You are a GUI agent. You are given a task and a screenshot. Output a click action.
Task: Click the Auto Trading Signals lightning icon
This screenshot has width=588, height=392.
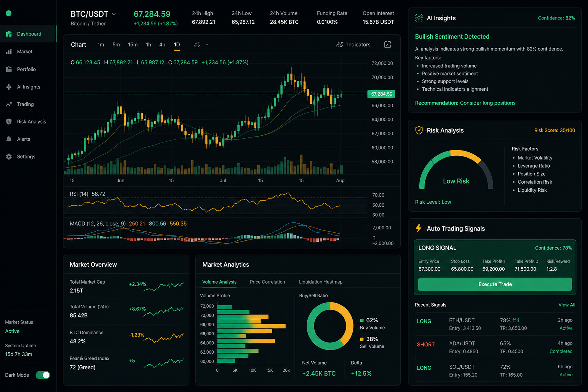(x=418, y=228)
